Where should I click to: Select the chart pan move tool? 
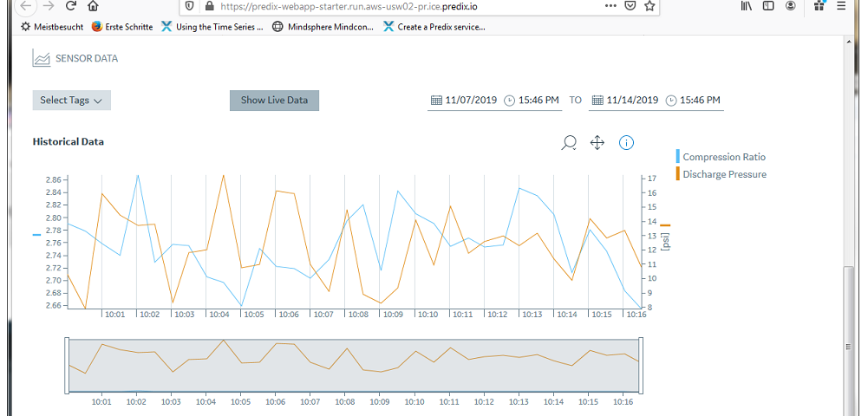(x=597, y=143)
